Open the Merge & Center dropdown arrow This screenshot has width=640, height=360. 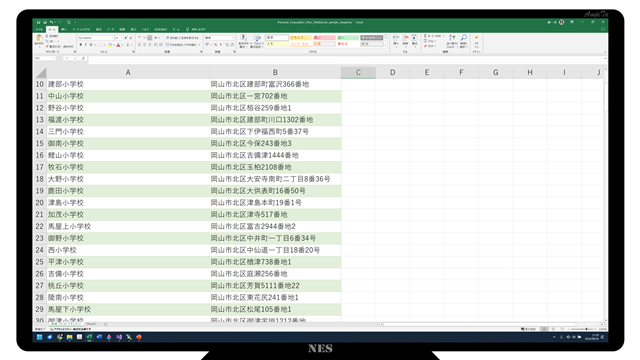pos(199,45)
